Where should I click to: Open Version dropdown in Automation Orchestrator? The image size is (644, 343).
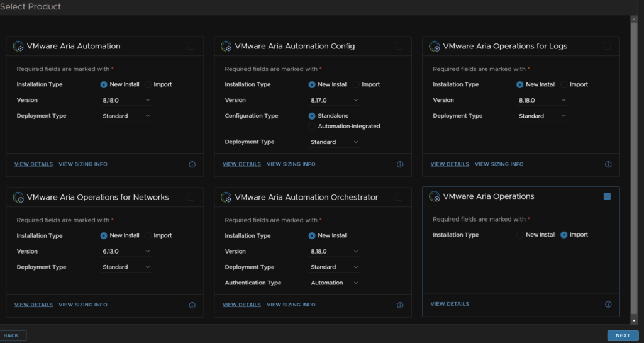[335, 251]
